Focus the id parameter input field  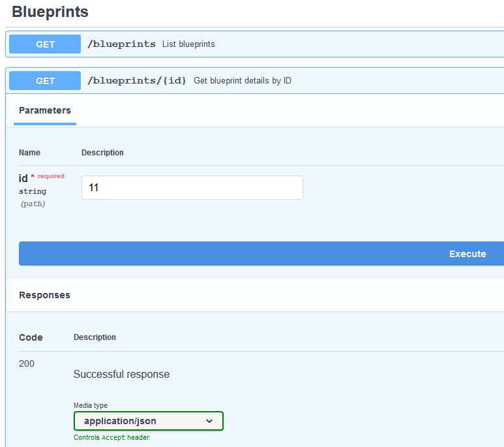pos(192,187)
